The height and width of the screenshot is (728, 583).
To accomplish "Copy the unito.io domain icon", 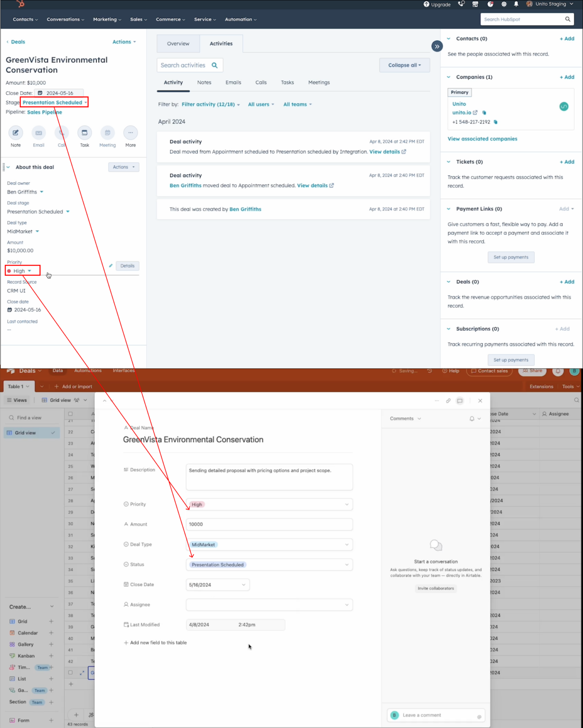I will click(484, 113).
